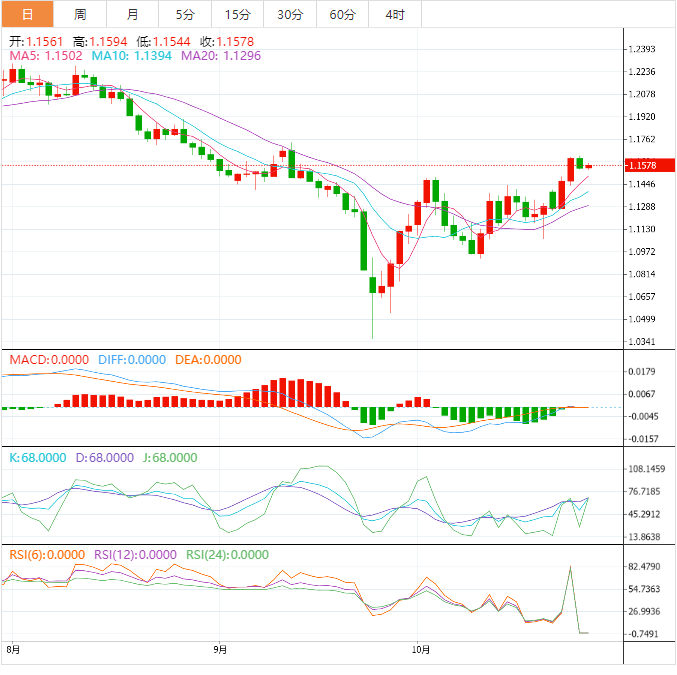Click the 1.0341 price axis label
Viewport: 677px width, 675px height.
click(x=642, y=342)
